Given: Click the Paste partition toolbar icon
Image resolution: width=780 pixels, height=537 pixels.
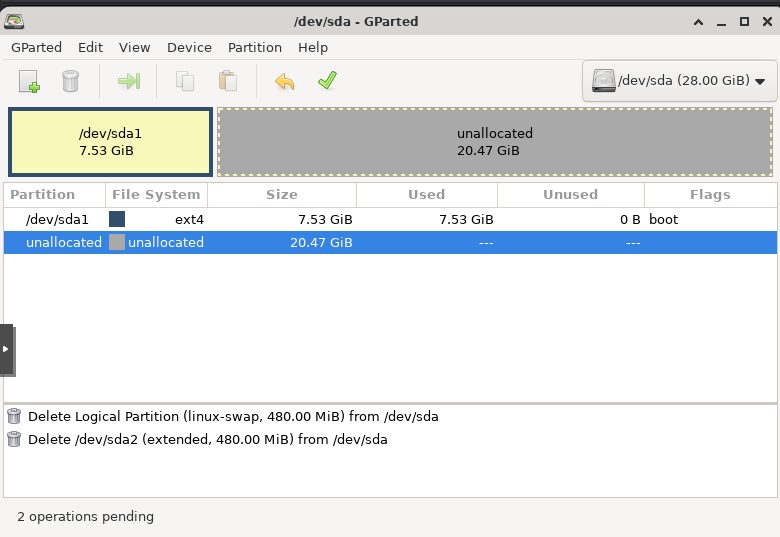Looking at the screenshot, I should coord(227,81).
